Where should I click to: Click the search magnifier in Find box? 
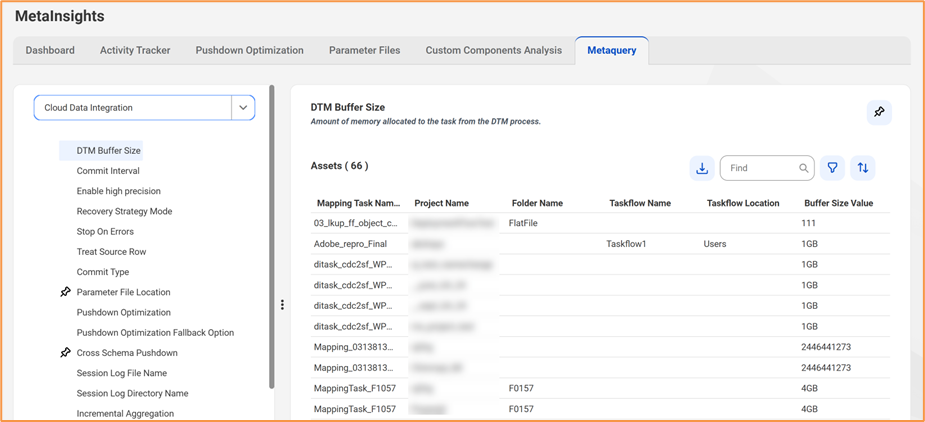(x=803, y=168)
